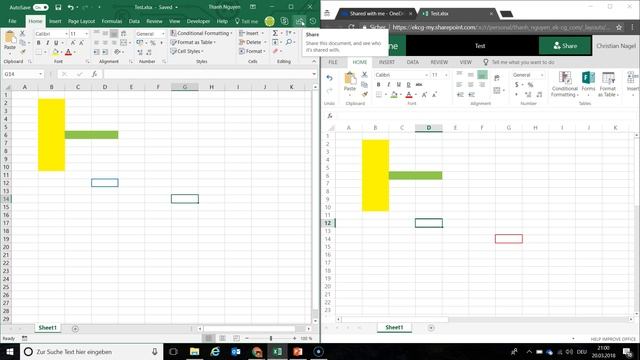
Task: Apply yellow fill color in desktop Excel
Action: coord(56,52)
